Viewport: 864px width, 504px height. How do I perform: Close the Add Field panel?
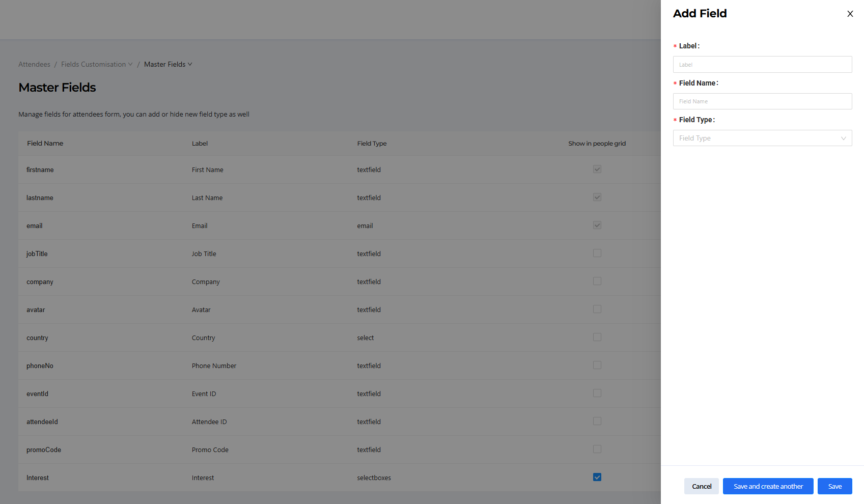pyautogui.click(x=850, y=14)
